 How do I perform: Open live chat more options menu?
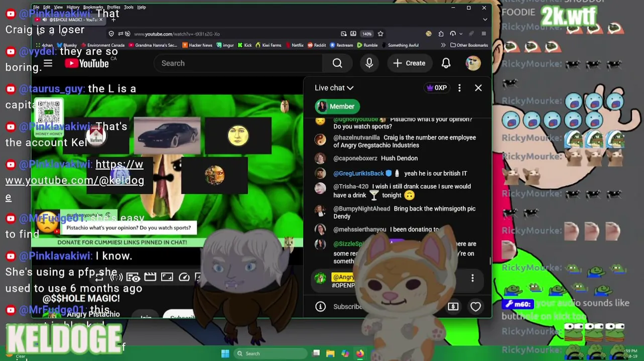coord(459,88)
